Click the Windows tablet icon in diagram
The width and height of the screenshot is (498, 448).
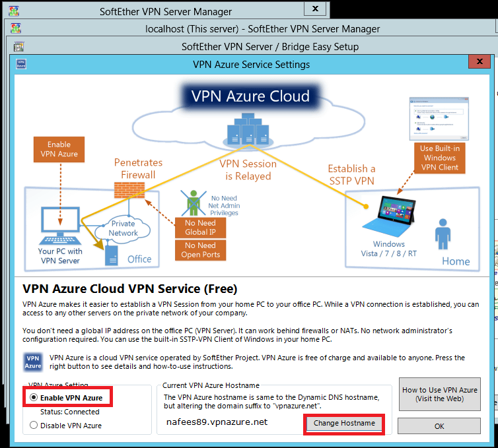(x=390, y=216)
